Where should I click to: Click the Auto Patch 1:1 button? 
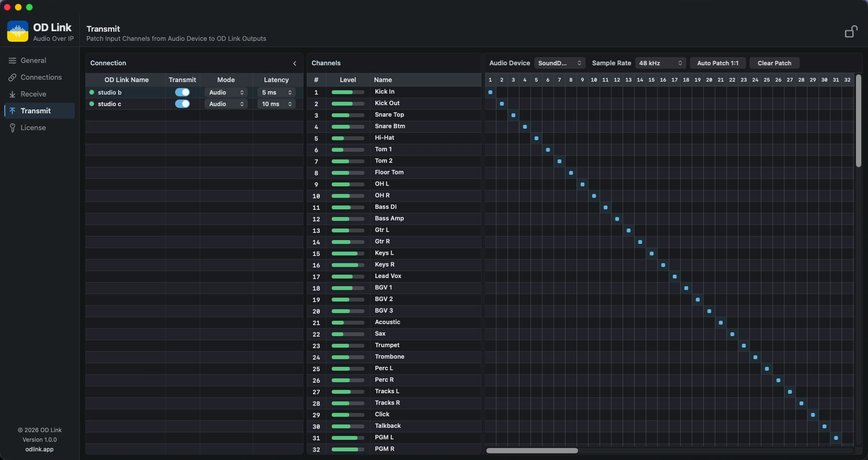tap(718, 63)
